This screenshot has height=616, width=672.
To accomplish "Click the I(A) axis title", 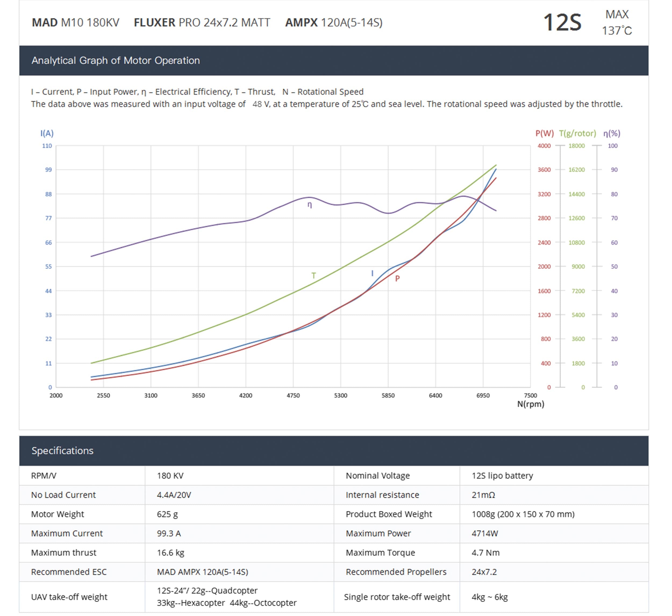I will 47,133.
